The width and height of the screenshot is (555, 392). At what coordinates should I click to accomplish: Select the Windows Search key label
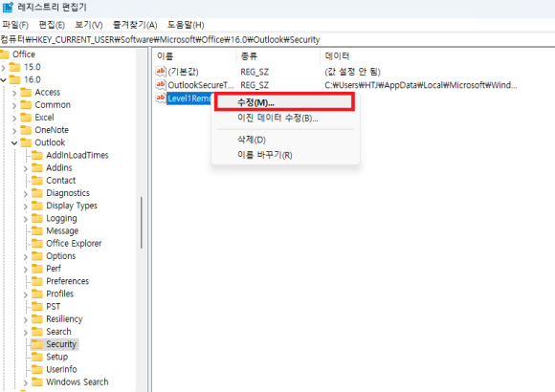[x=78, y=382]
